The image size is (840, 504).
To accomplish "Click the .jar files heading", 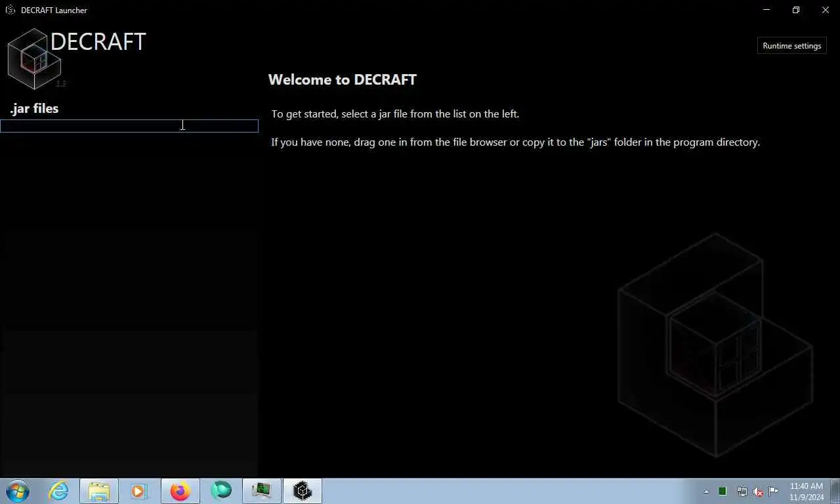I will [x=34, y=108].
